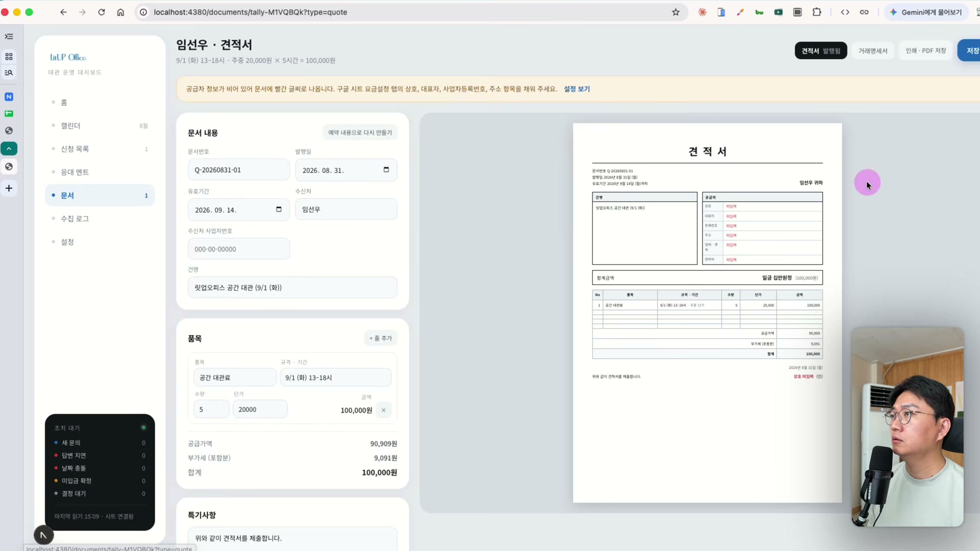Open the grid apps icon in the side strip

pyautogui.click(x=9, y=57)
